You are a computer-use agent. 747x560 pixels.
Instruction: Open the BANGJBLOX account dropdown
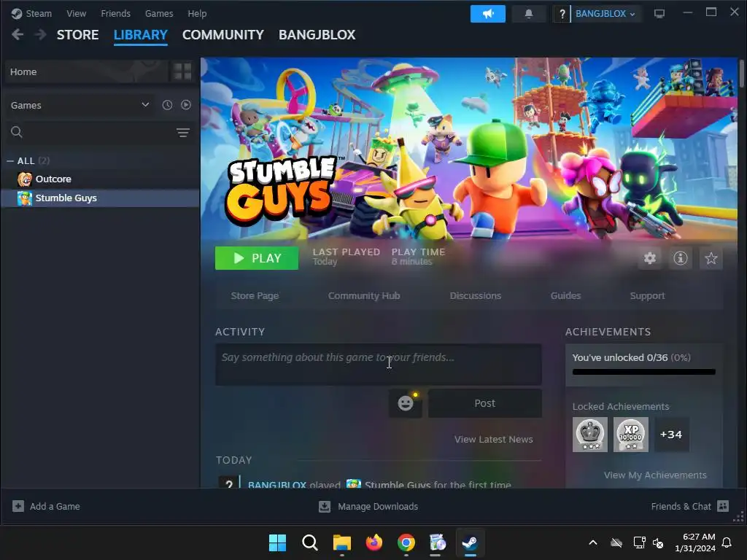pos(605,14)
